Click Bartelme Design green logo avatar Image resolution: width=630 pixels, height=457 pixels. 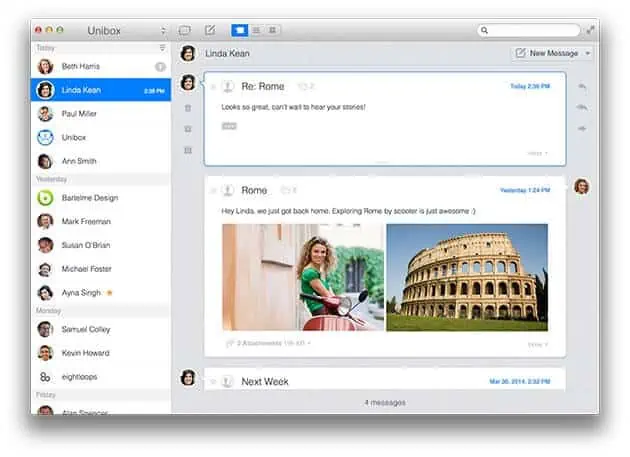click(45, 198)
